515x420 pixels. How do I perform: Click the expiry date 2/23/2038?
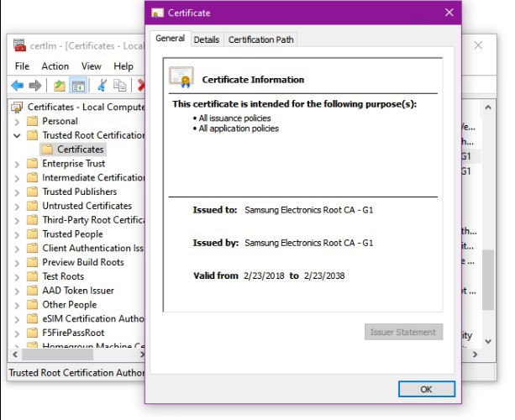324,276
